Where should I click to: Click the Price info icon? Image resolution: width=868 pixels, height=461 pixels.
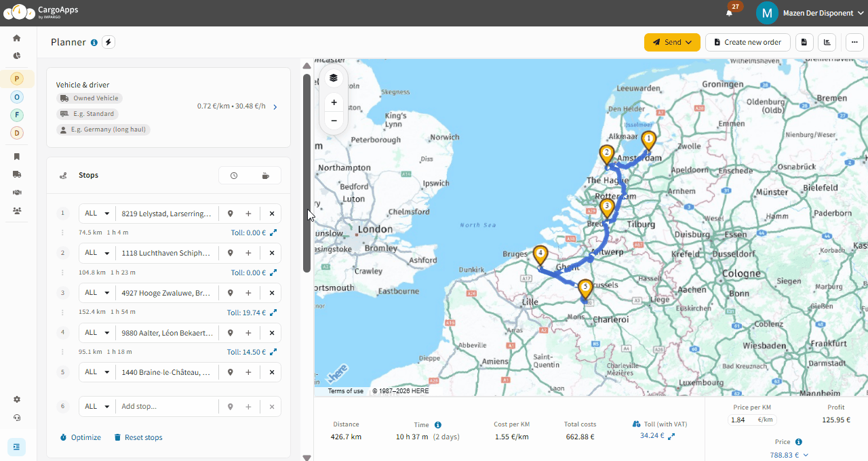pos(799,442)
